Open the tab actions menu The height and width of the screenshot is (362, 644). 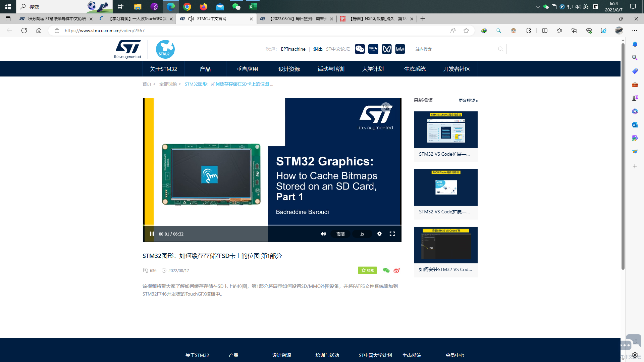click(x=8, y=19)
